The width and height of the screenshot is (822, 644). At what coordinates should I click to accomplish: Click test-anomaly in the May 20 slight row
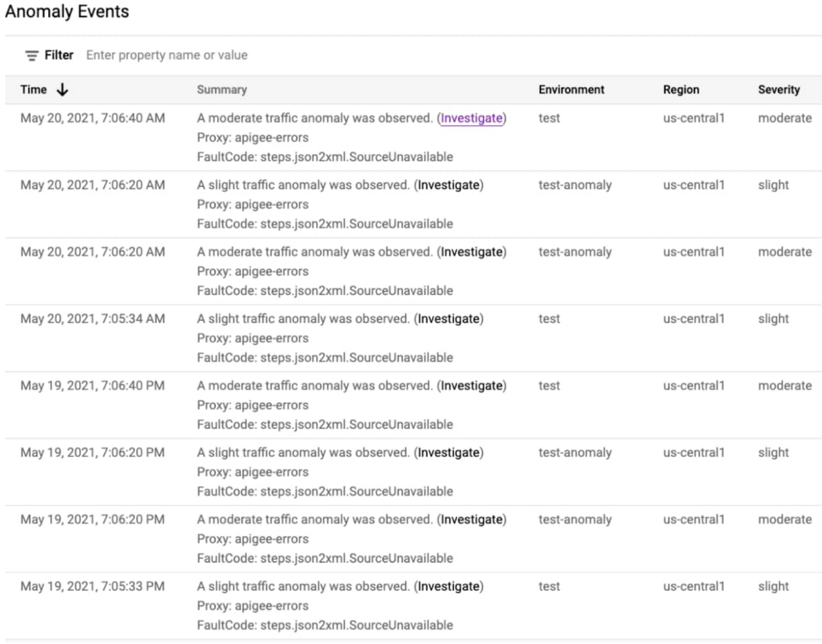point(575,185)
